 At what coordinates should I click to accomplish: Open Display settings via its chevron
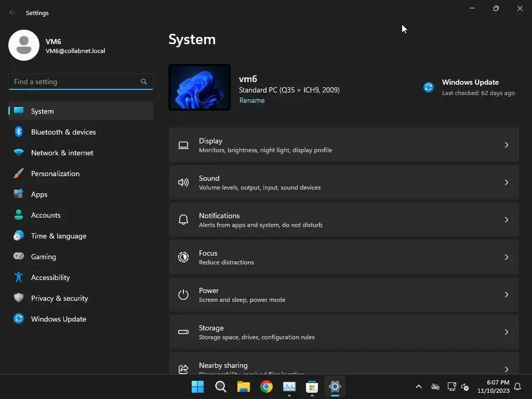pyautogui.click(x=506, y=145)
